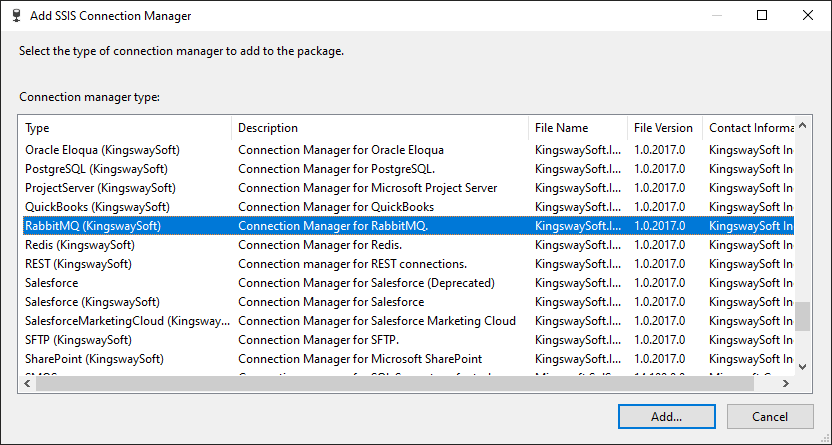Image resolution: width=832 pixels, height=445 pixels.
Task: Sort by the File Version column header
Action: 665,128
